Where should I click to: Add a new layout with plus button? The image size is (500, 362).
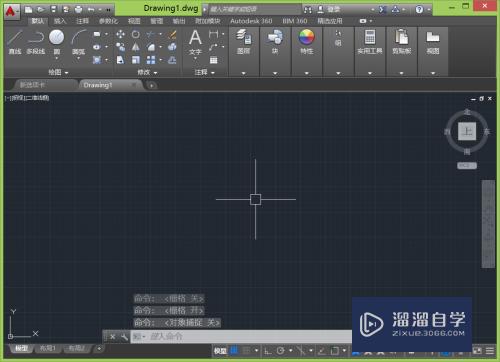pyautogui.click(x=99, y=349)
